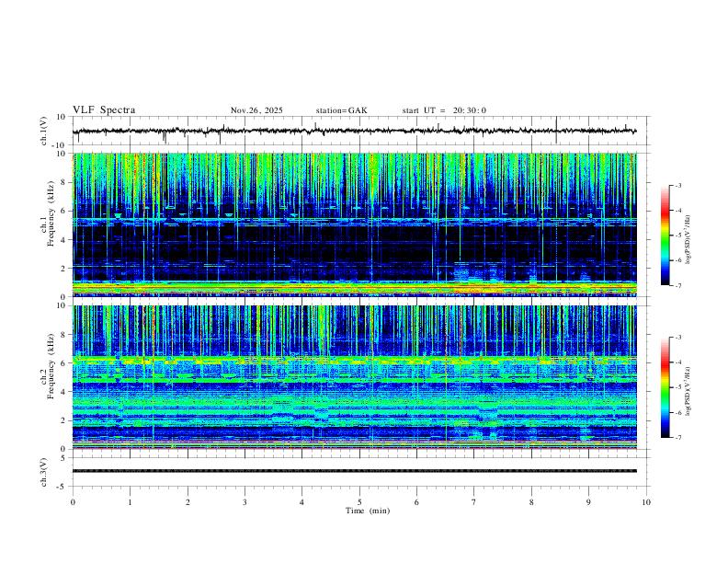
Task: Click the 5 tick on ch.3(V) axis
Action: pyautogui.click(x=64, y=458)
